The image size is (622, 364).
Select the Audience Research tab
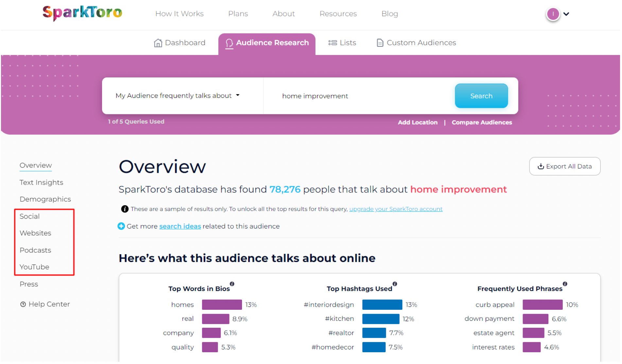[267, 44]
